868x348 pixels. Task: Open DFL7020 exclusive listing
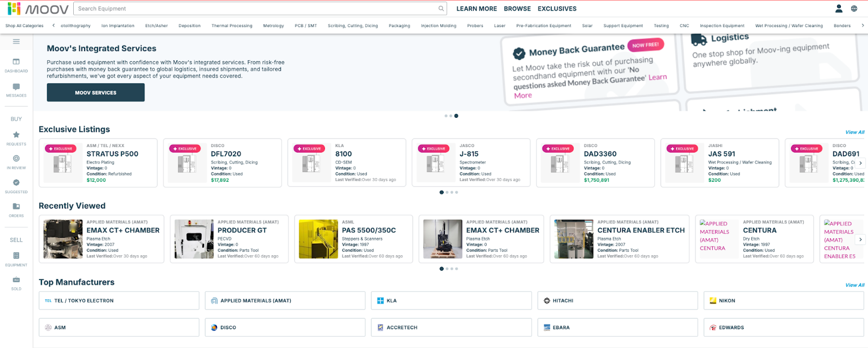tap(222, 163)
